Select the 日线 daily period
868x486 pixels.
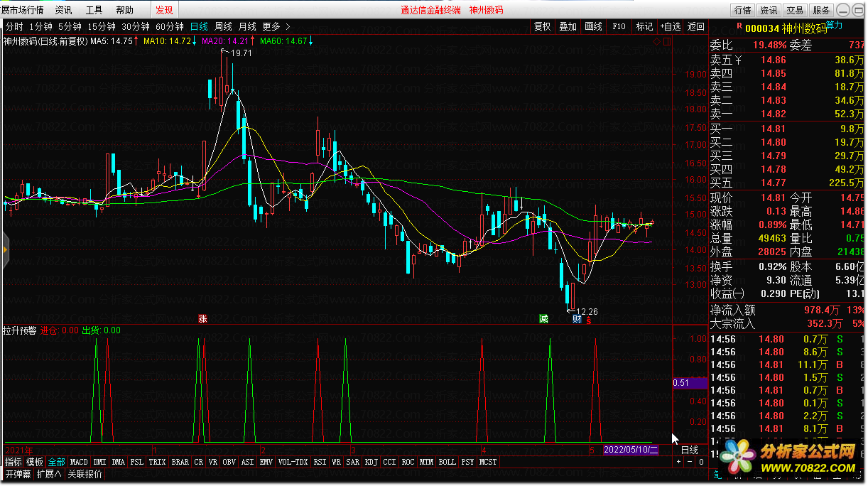point(200,26)
